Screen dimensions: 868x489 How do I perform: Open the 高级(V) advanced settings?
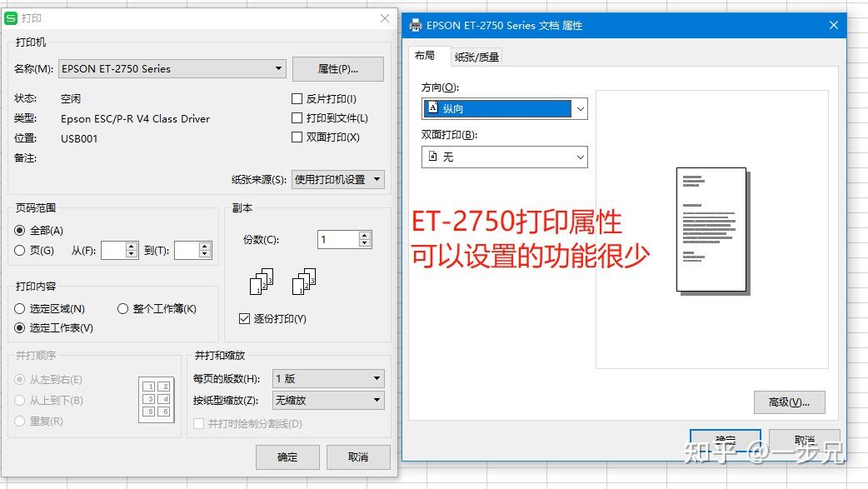[x=790, y=402]
